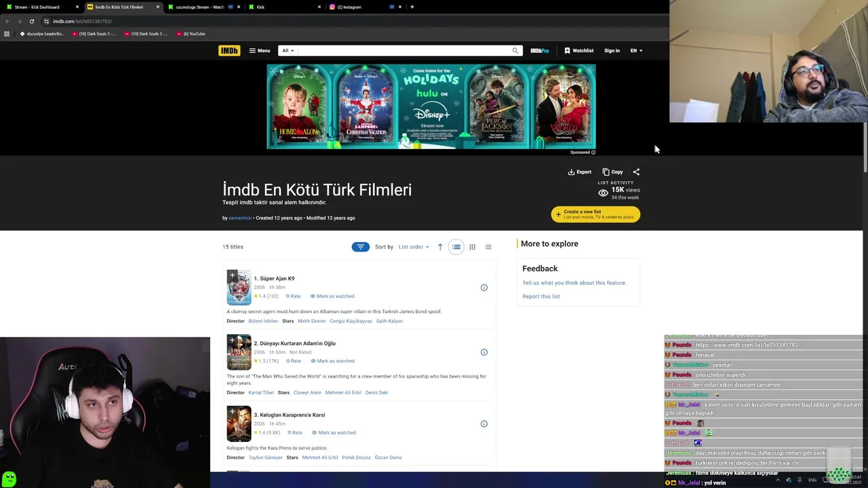
Task: Open imdb.com link in chat overlay
Action: pyautogui.click(x=747, y=345)
